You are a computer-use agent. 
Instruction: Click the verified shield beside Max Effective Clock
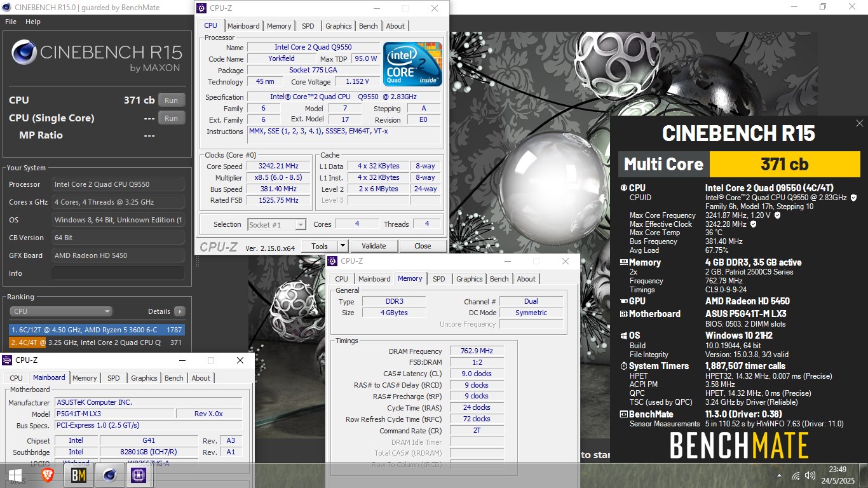pos(754,224)
